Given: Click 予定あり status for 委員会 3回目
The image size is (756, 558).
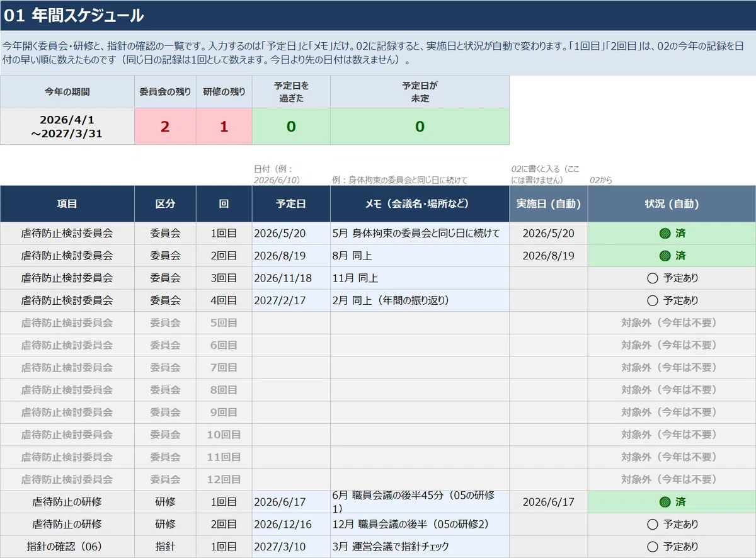Looking at the screenshot, I should (x=672, y=278).
